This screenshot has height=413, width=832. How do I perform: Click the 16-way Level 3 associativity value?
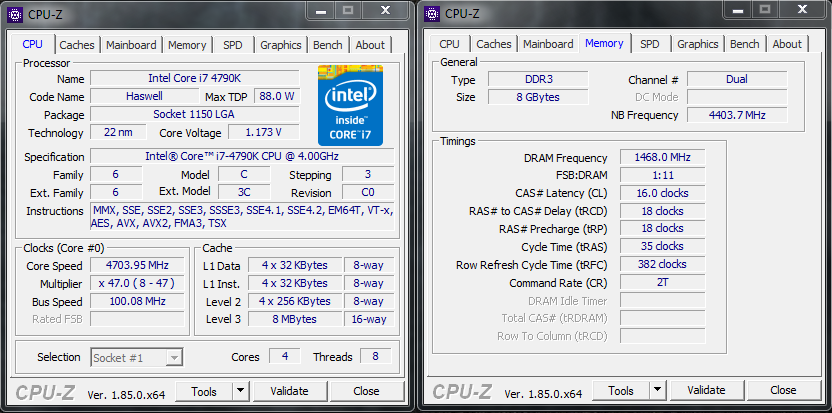[369, 319]
